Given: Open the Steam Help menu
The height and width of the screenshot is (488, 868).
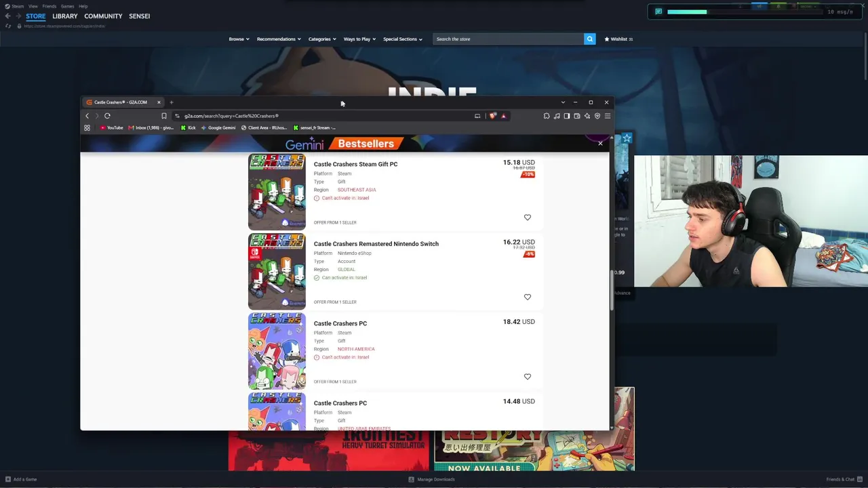Looking at the screenshot, I should [x=83, y=6].
